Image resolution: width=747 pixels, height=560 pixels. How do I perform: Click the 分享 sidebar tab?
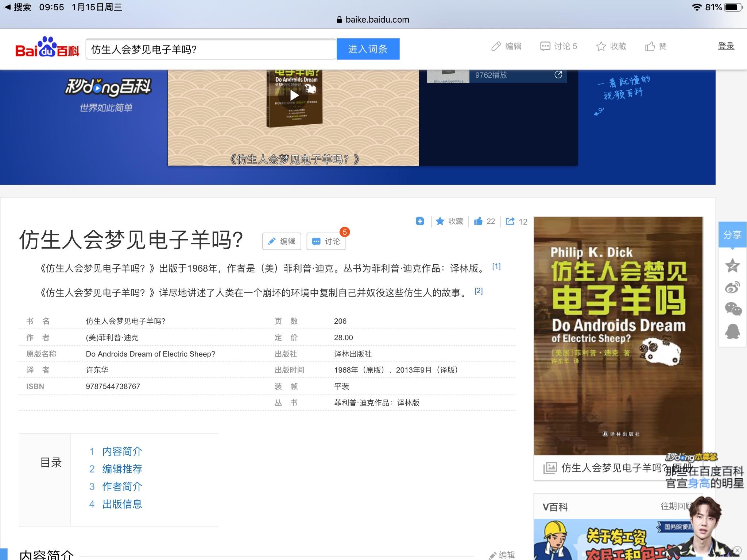coord(732,235)
